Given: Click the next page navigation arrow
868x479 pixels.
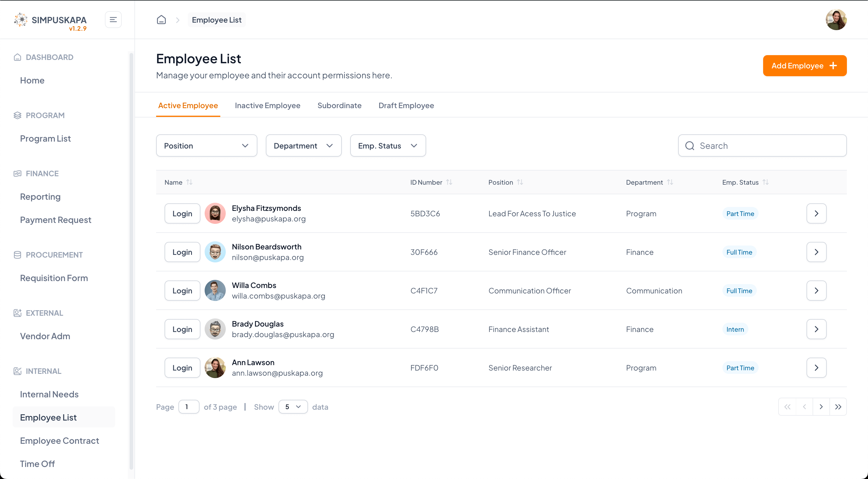Looking at the screenshot, I should pyautogui.click(x=821, y=407).
